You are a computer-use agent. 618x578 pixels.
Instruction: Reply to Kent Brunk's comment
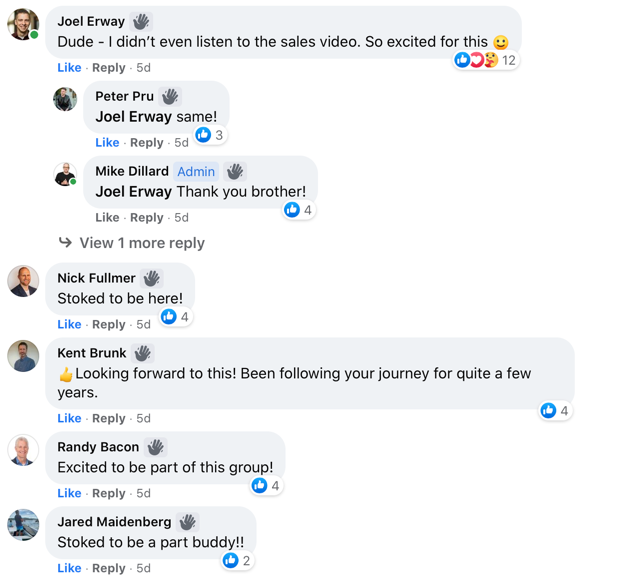coord(109,418)
